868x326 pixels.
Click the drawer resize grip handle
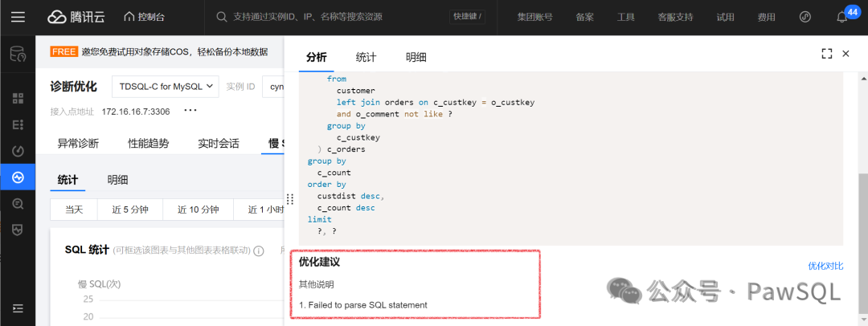289,199
